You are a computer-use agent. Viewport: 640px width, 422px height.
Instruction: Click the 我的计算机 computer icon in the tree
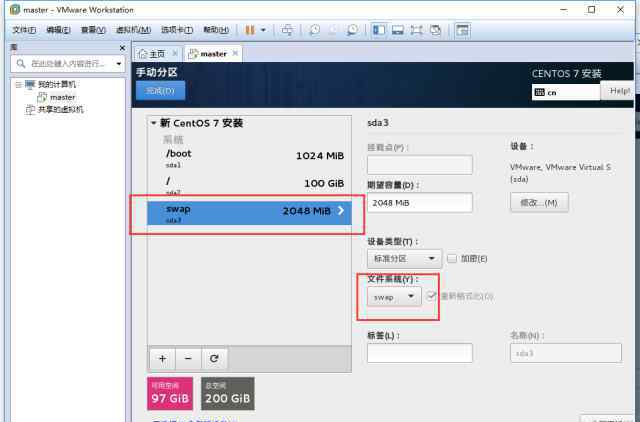30,84
